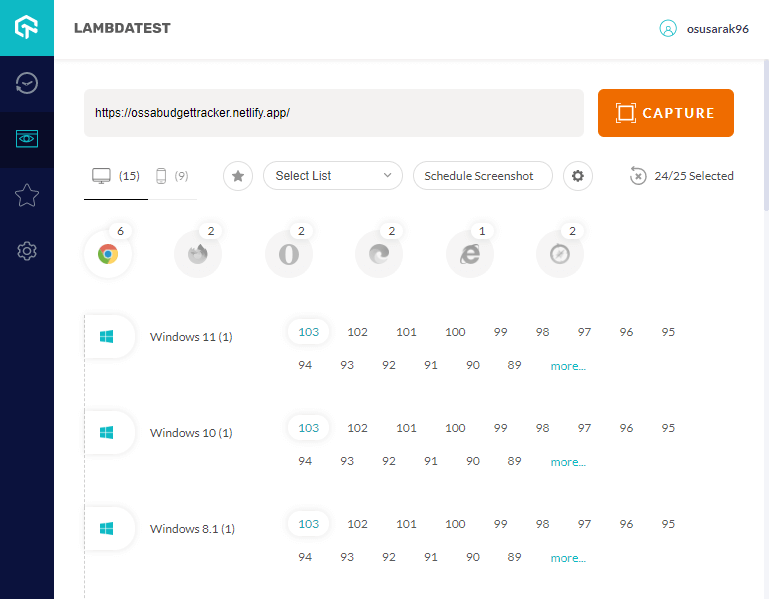Screen dimensions: 769x600
Task: Click the Windows 10 logo icon
Action: [106, 432]
